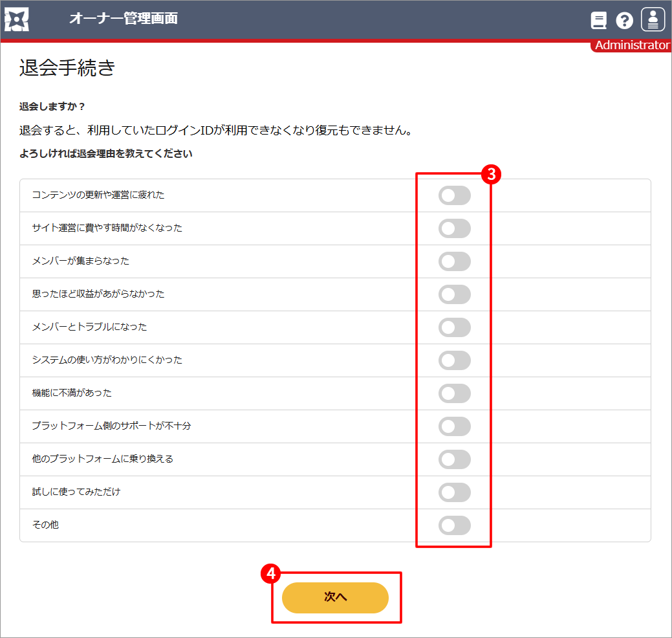Image resolution: width=672 pixels, height=638 pixels.
Task: Enable システムの使い方がわかりにくかった toggle
Action: click(x=454, y=360)
